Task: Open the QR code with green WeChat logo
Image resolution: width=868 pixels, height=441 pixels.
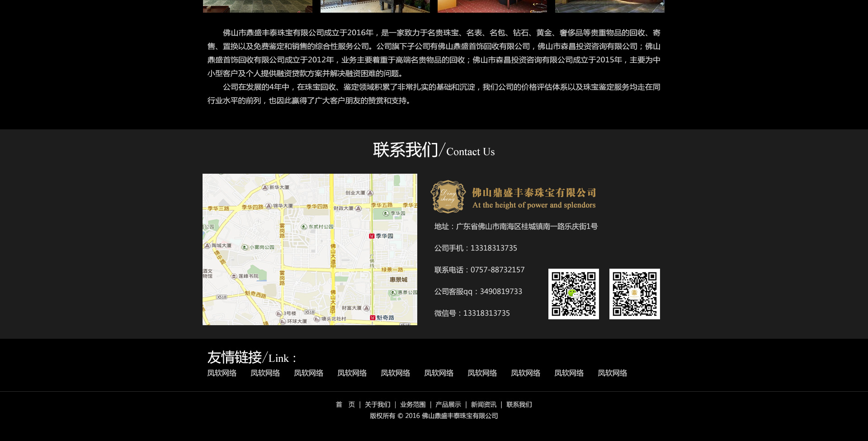Action: (x=573, y=294)
